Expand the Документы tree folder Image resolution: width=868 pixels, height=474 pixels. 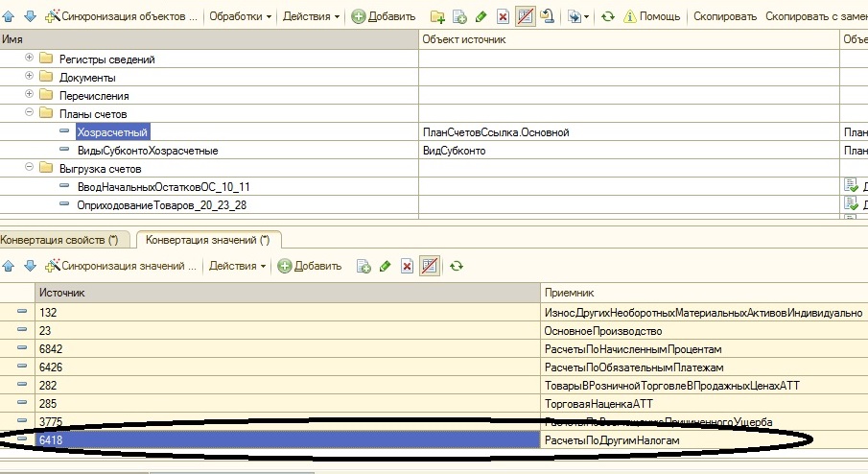click(30, 77)
